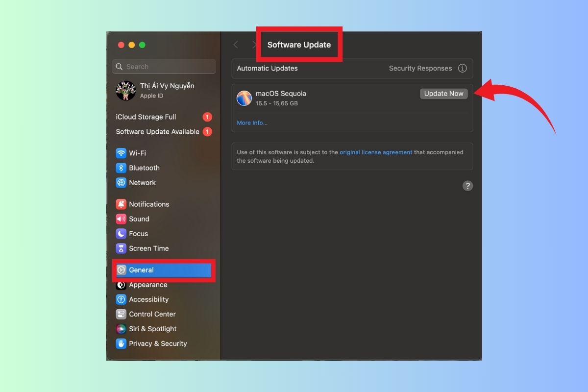Click the yellow minimize window button
The image size is (588, 392).
click(132, 45)
